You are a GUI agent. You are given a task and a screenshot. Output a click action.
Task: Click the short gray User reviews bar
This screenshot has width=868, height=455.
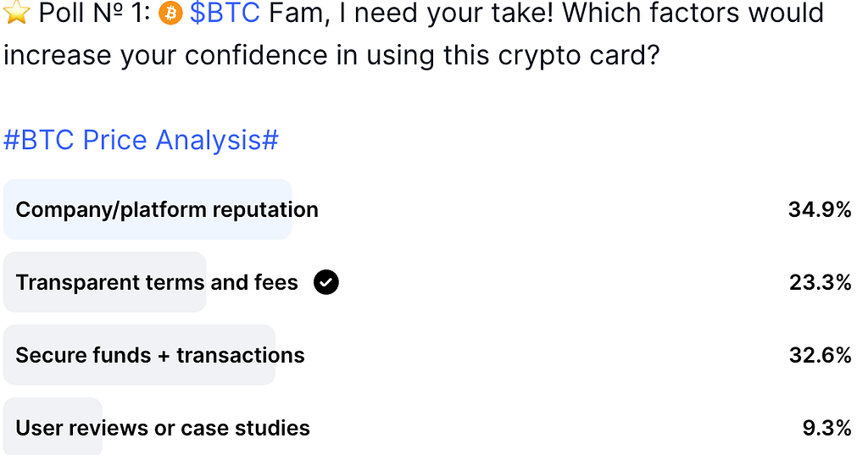[x=53, y=426]
